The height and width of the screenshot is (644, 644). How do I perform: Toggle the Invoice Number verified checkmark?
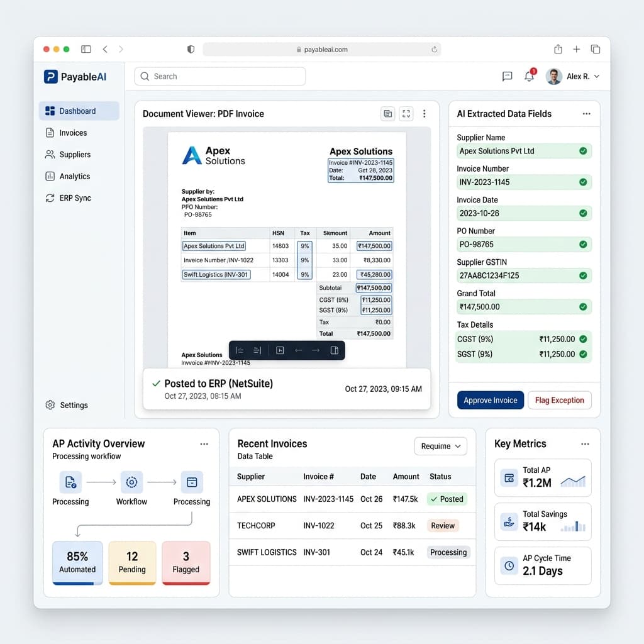pyautogui.click(x=583, y=182)
